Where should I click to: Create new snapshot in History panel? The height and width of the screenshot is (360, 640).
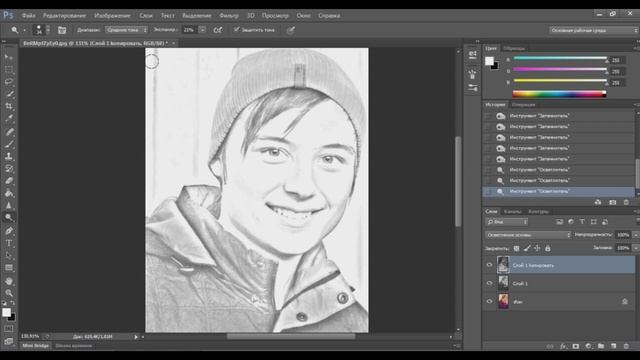tap(613, 202)
